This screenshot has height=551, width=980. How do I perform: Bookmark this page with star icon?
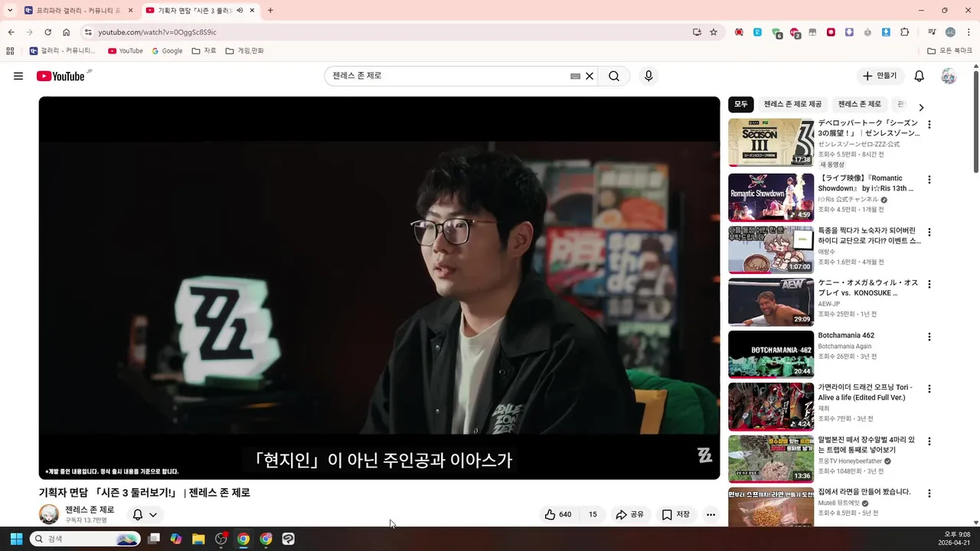pos(714,32)
